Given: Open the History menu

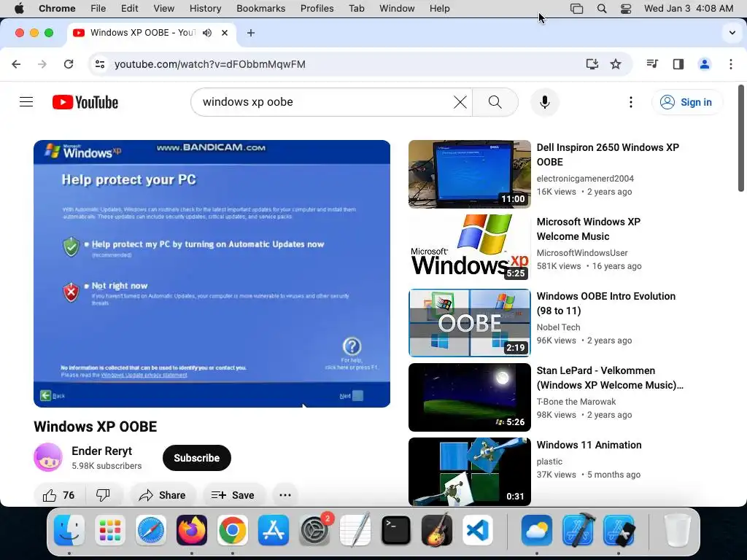Looking at the screenshot, I should pos(205,9).
